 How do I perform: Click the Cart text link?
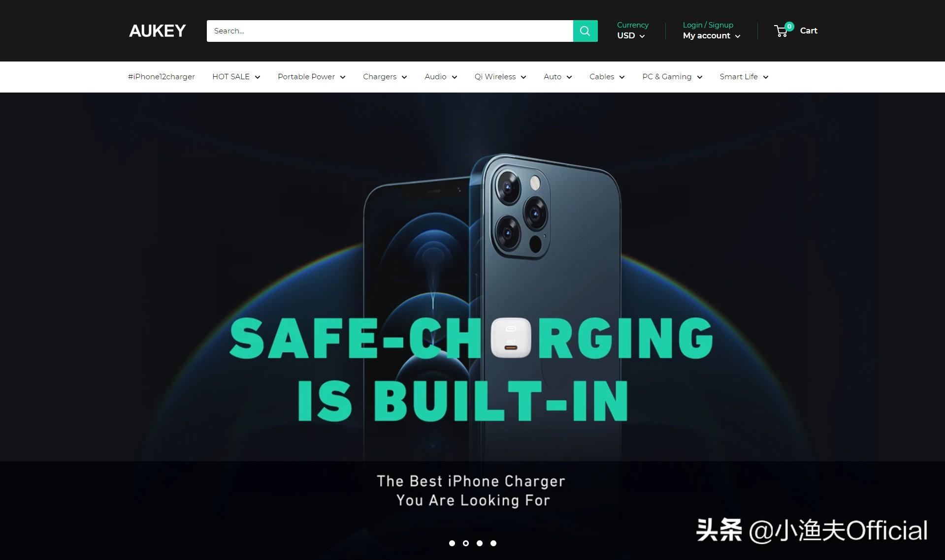[x=809, y=31]
